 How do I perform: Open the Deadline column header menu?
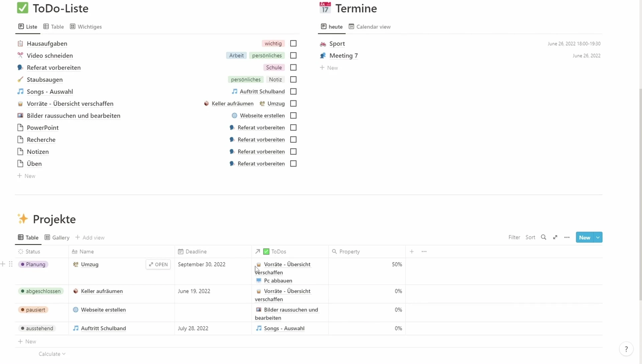click(213, 251)
